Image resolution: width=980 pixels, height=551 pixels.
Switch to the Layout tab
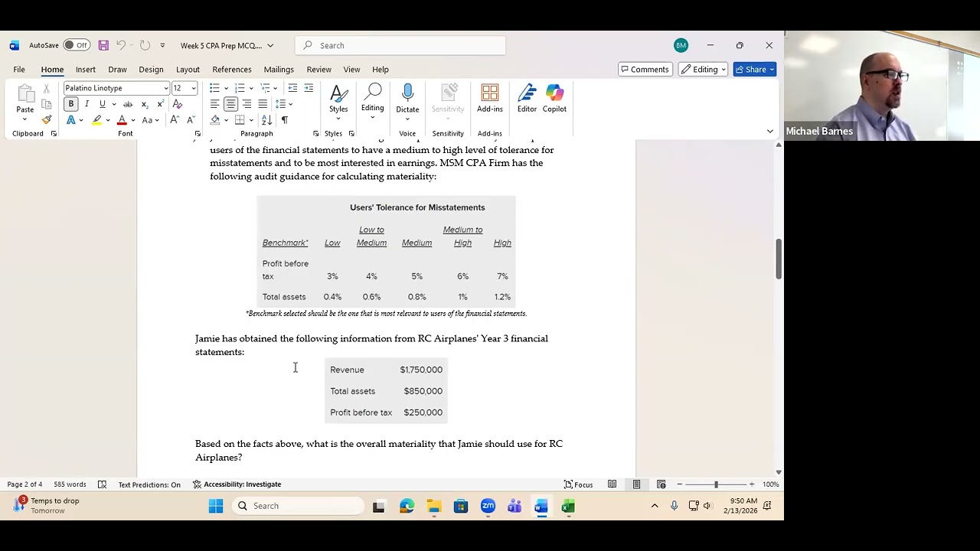point(188,70)
